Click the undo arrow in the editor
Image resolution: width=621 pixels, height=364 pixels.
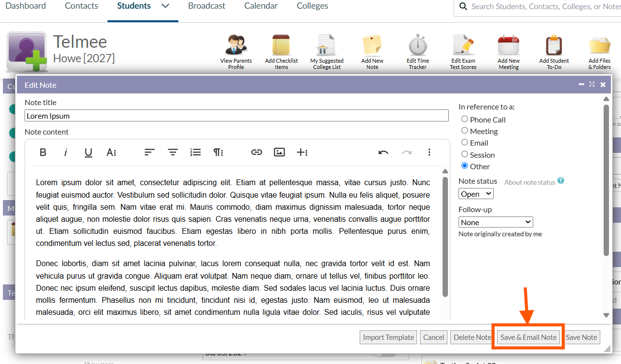click(383, 152)
